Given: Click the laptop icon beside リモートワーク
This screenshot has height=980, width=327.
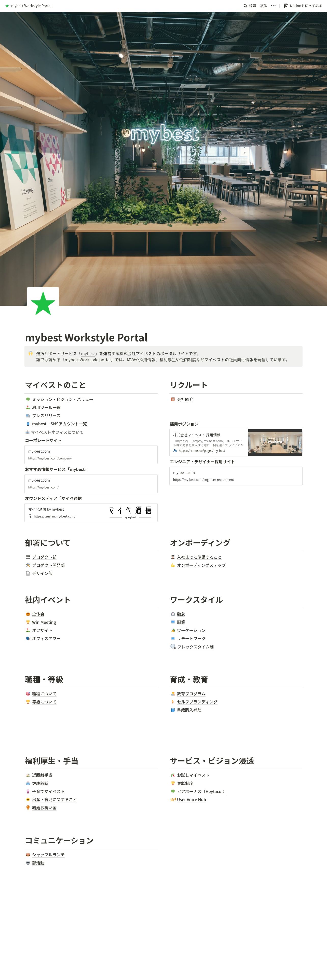Looking at the screenshot, I should point(173,638).
